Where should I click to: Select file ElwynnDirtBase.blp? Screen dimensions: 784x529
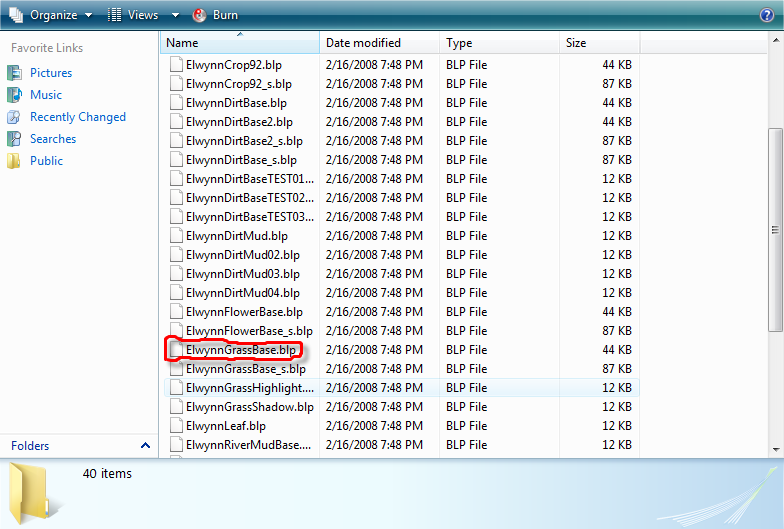click(x=236, y=103)
